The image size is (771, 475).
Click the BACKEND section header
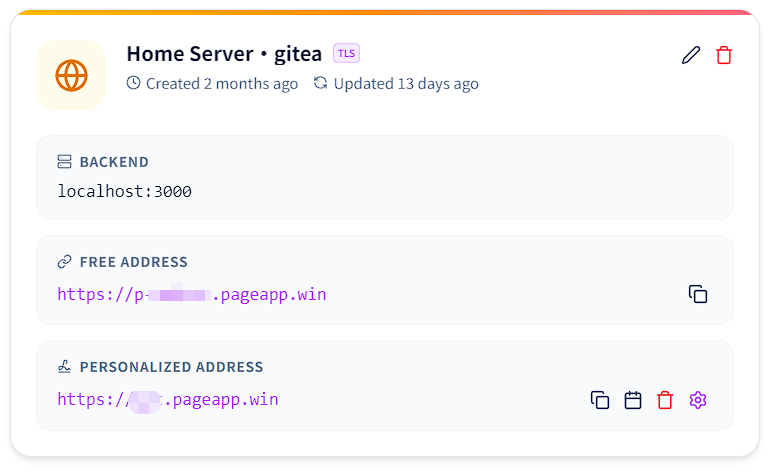[x=114, y=162]
